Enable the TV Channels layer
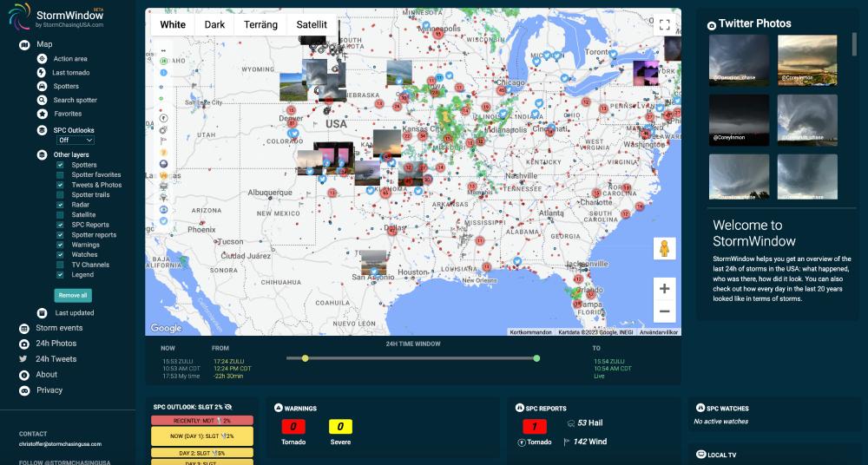 (x=60, y=265)
